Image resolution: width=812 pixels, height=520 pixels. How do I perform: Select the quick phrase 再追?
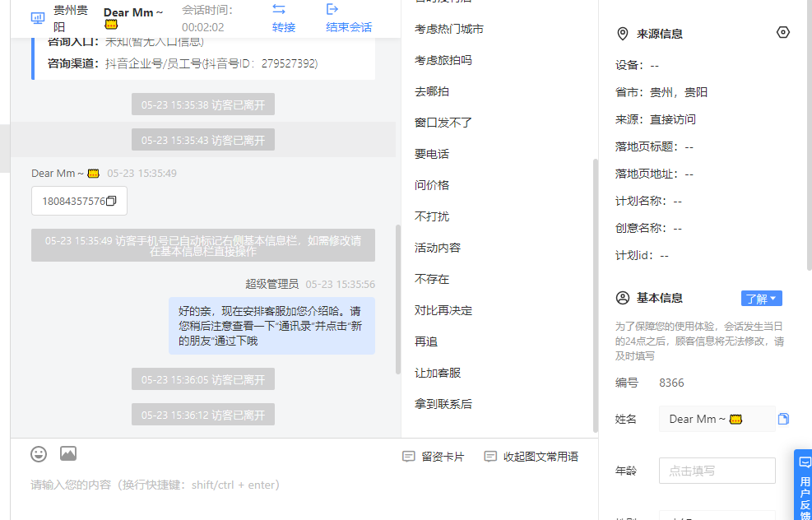pos(426,341)
